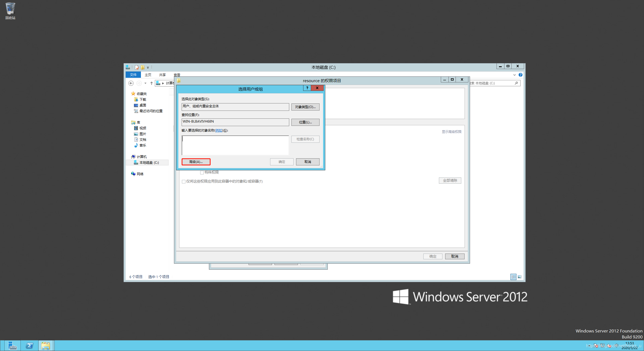Select 本地磁盘 (C:) in navigation tree
Image resolution: width=644 pixels, height=351 pixels.
pos(149,163)
